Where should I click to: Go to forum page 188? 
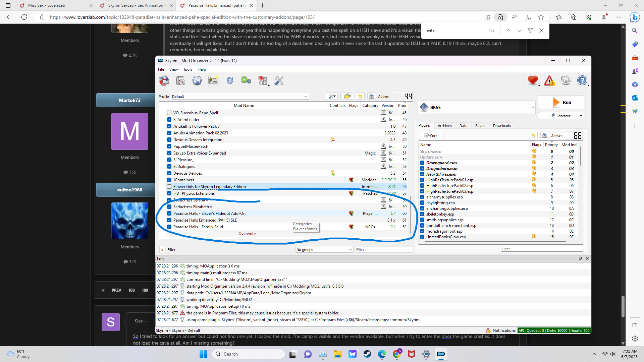[131, 290]
